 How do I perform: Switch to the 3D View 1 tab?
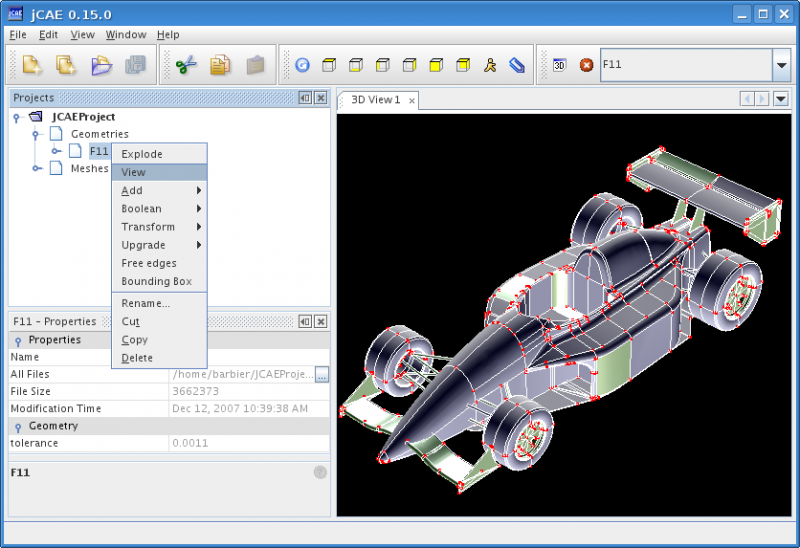(375, 100)
